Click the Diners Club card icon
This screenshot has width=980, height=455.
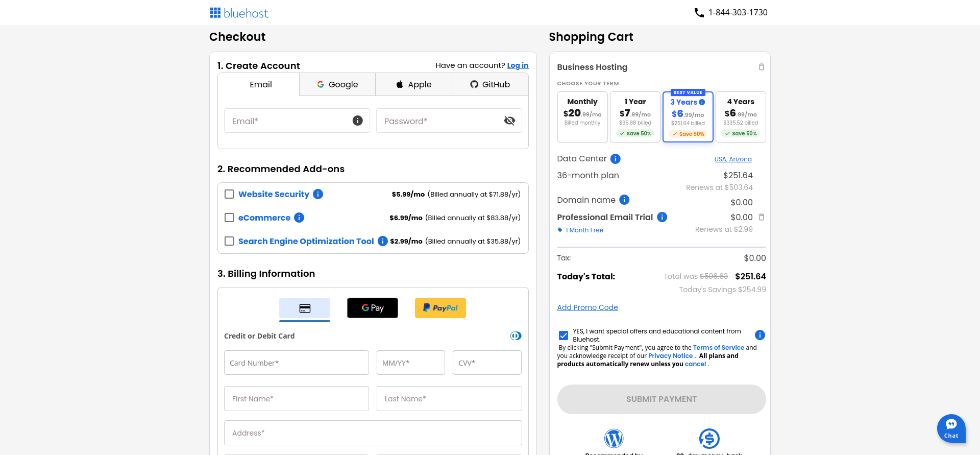tap(516, 336)
